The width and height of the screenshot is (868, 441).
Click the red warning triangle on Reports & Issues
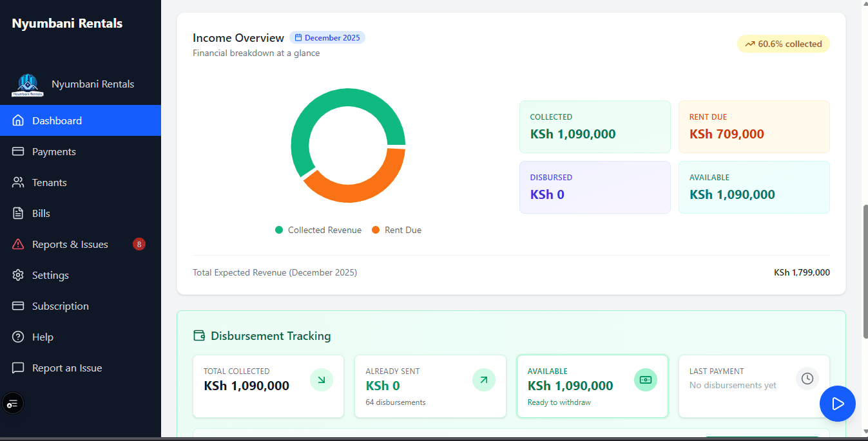18,244
